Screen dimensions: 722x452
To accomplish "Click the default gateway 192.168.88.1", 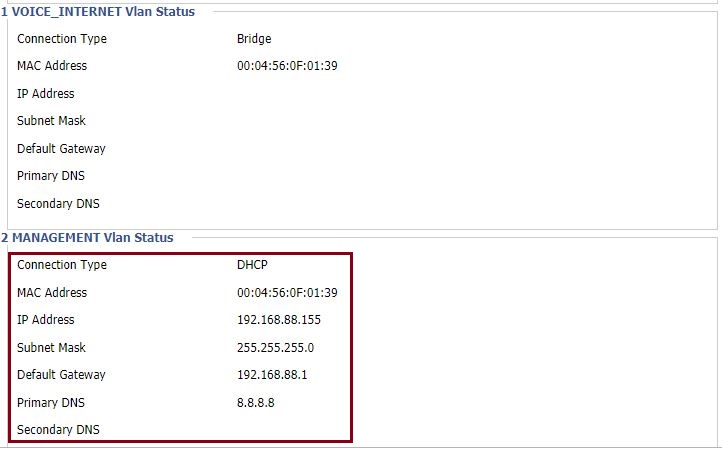I will click(x=272, y=375).
